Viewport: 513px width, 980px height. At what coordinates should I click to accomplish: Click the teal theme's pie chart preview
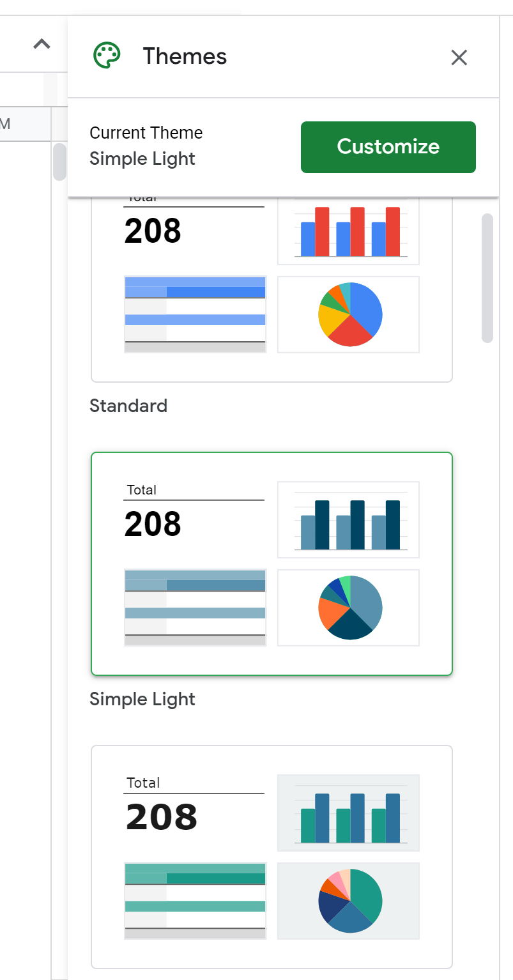(349, 901)
